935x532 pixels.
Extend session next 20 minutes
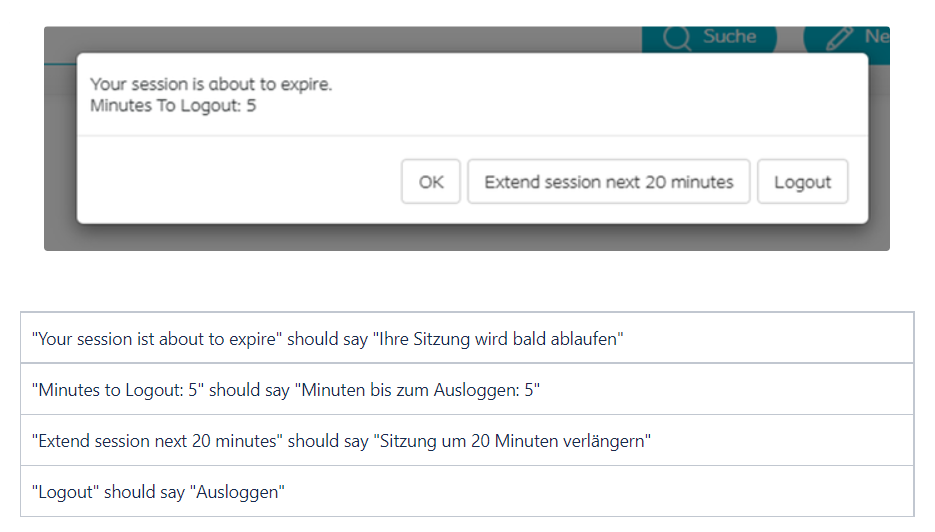pyautogui.click(x=608, y=181)
